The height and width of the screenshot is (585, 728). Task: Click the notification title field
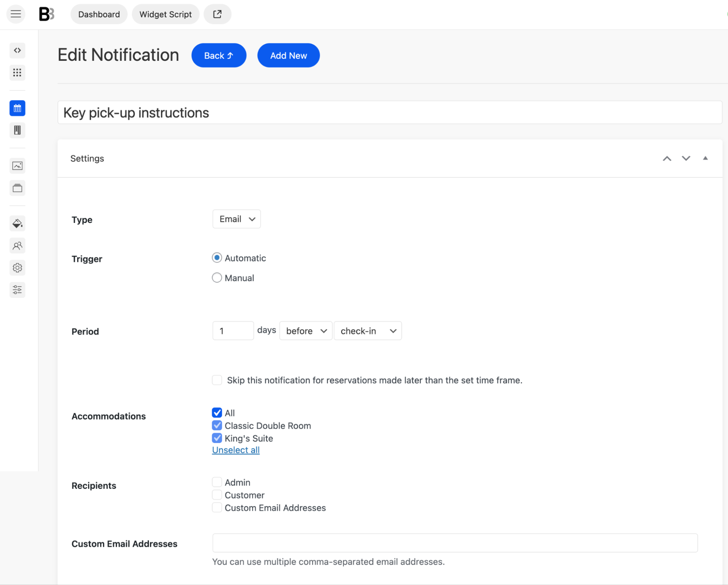[x=390, y=113]
